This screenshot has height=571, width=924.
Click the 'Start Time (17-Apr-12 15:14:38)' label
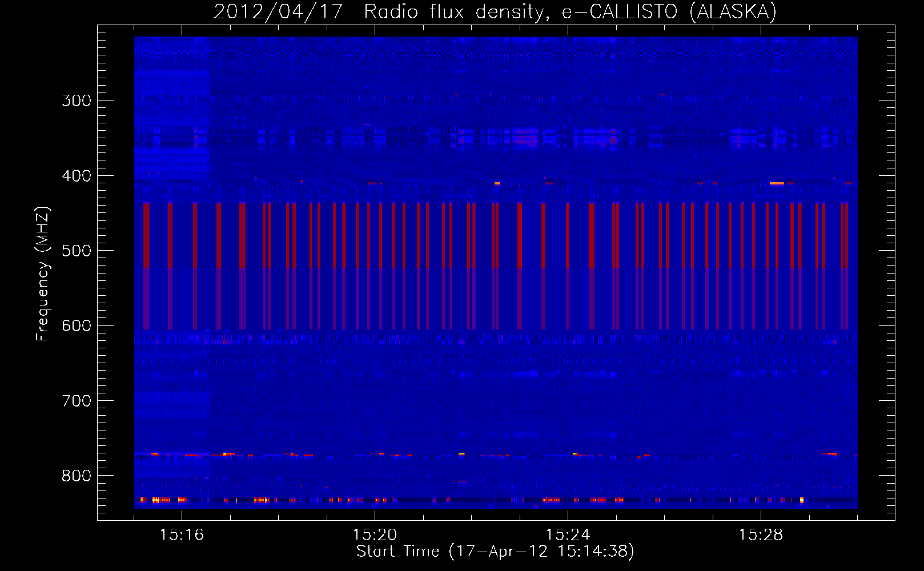[495, 552]
